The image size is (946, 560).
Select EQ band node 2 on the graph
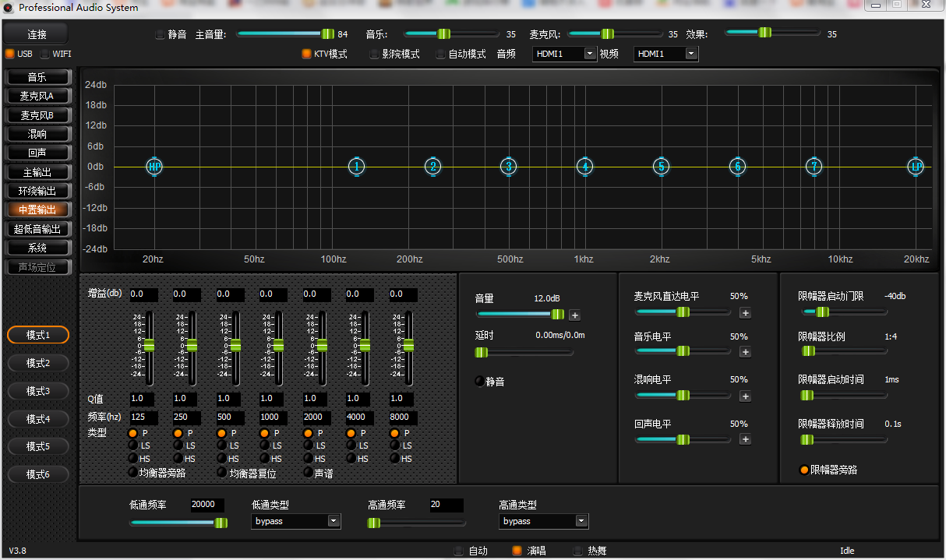[x=432, y=166]
